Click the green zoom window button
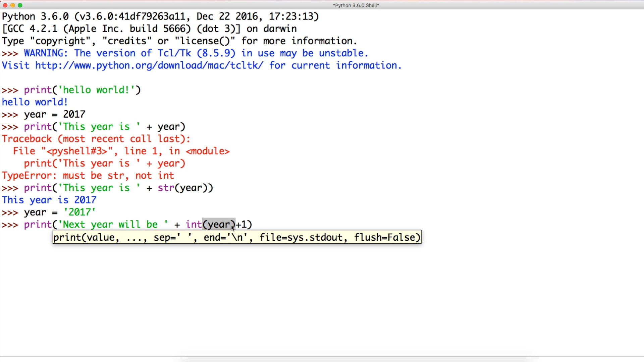Screen dimensions: 644x362 coord(20,5)
